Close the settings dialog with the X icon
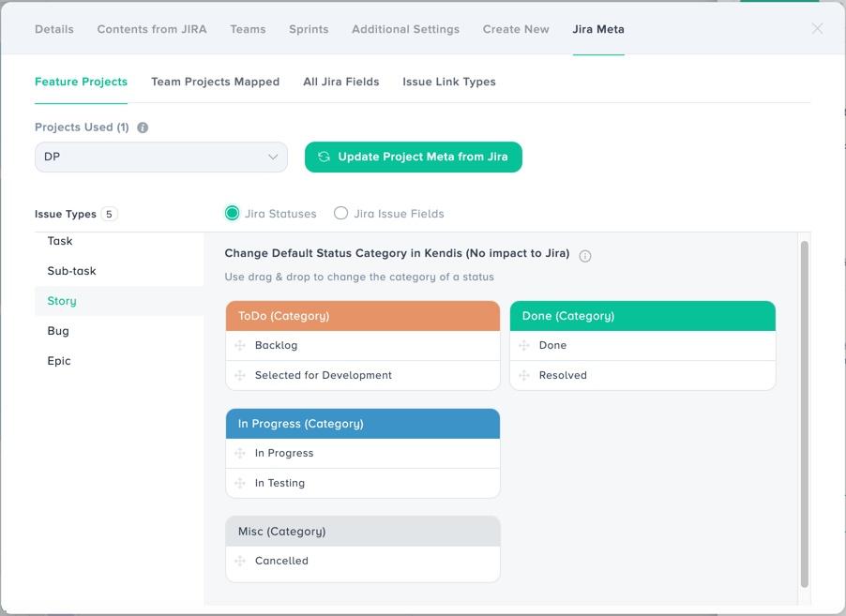846x616 pixels. click(x=818, y=28)
